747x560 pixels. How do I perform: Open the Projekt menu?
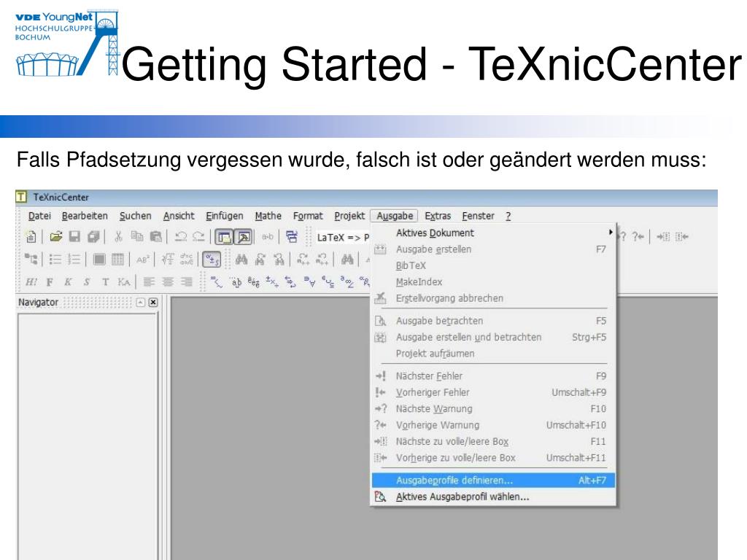pos(349,216)
